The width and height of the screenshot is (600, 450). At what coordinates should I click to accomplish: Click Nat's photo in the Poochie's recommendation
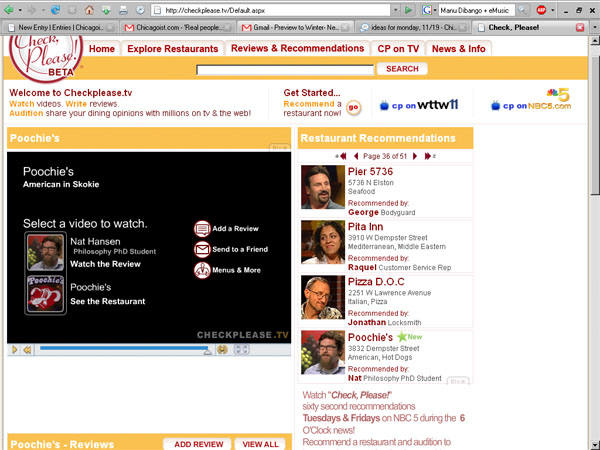(x=323, y=352)
